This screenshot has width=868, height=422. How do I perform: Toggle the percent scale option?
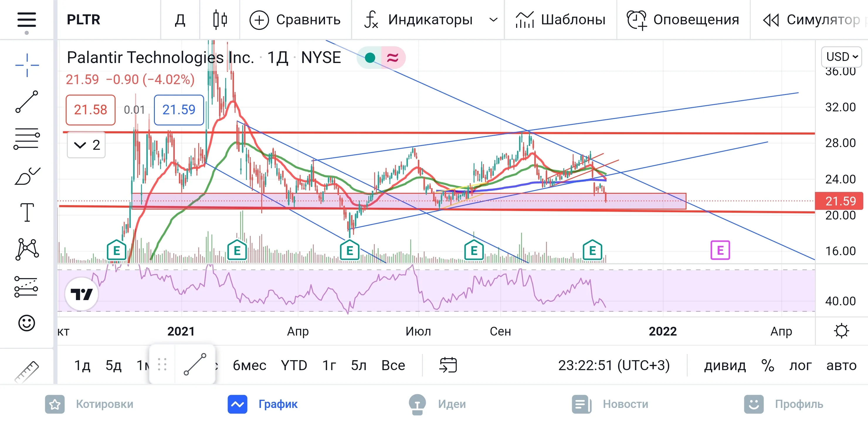[768, 365]
